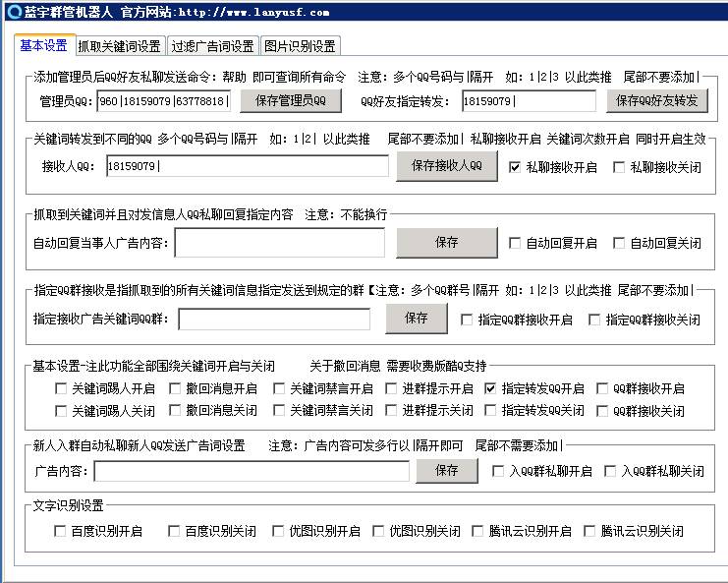The height and width of the screenshot is (583, 728).
Task: Enable the 百度识别开启 checkbox
Action: point(60,531)
